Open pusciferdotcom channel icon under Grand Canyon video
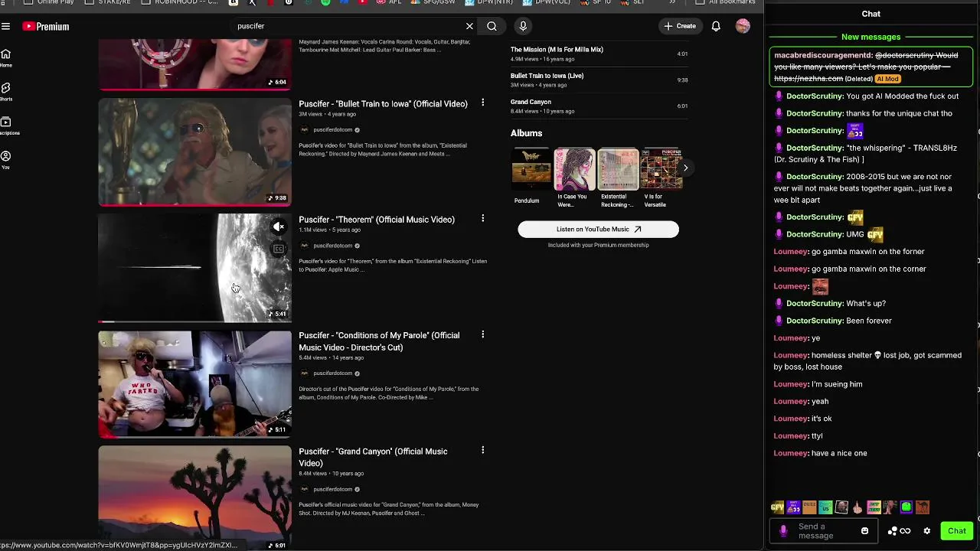The image size is (980, 551). (304, 489)
